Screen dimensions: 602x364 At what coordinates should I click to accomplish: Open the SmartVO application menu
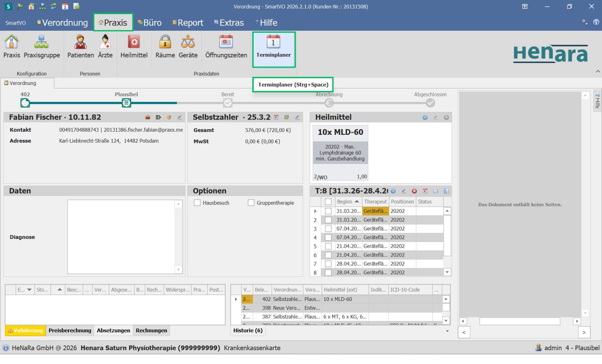[x=16, y=23]
